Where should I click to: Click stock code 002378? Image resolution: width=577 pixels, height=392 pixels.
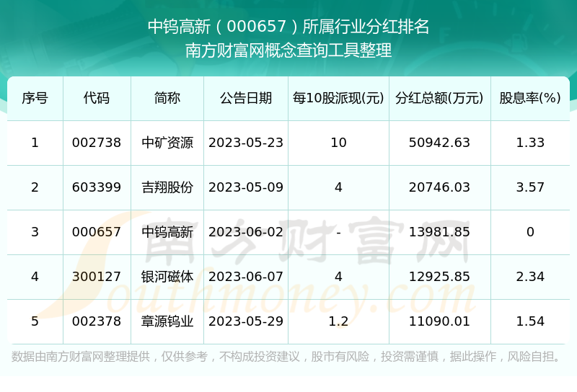[x=97, y=321]
